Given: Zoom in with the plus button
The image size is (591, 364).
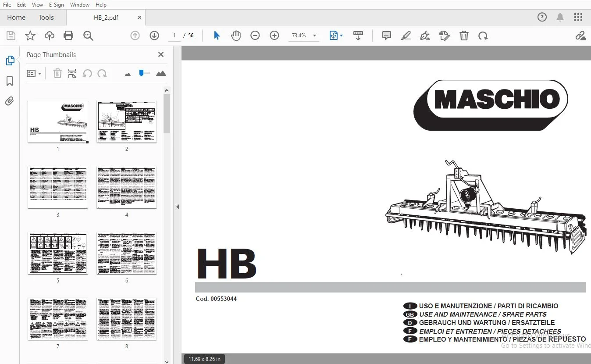Looking at the screenshot, I should coord(274,36).
